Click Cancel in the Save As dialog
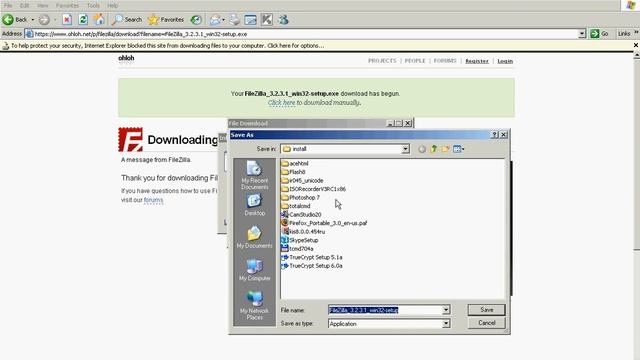The image size is (640, 360). pos(486,323)
